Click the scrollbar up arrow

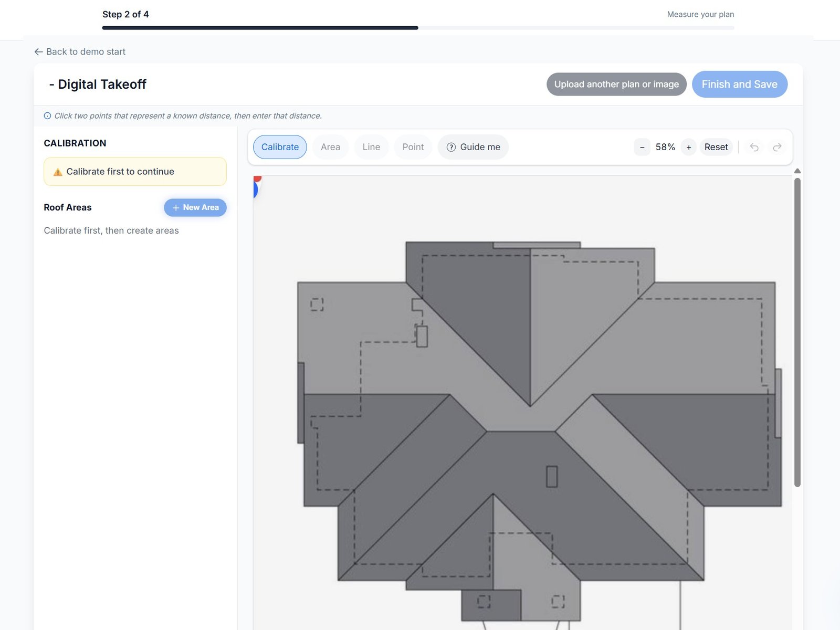pos(797,171)
